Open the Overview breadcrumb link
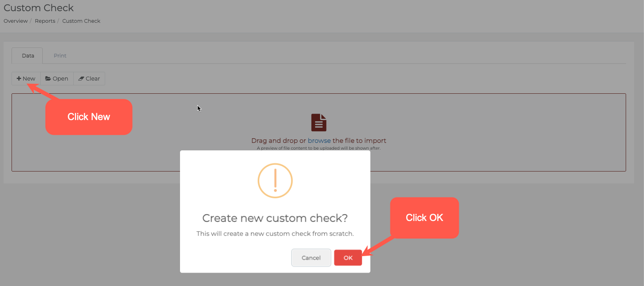 pyautogui.click(x=16, y=21)
